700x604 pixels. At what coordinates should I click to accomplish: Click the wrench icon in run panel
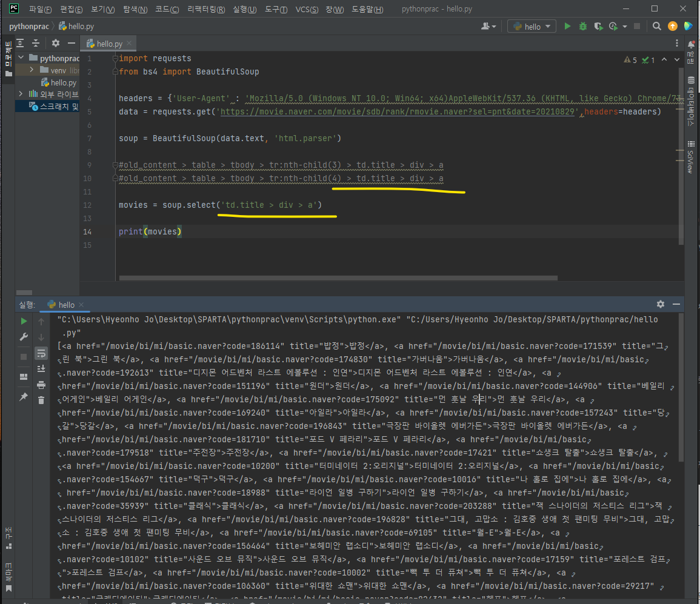click(x=24, y=337)
